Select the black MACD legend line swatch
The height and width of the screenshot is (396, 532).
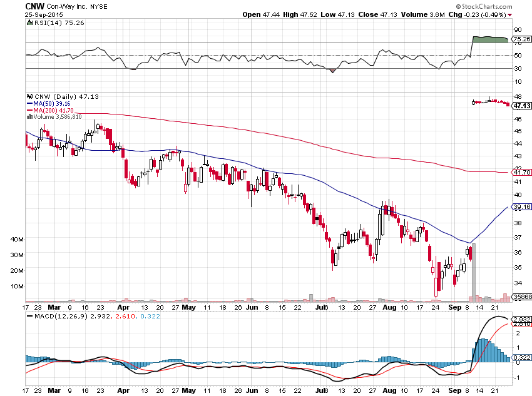click(x=29, y=317)
